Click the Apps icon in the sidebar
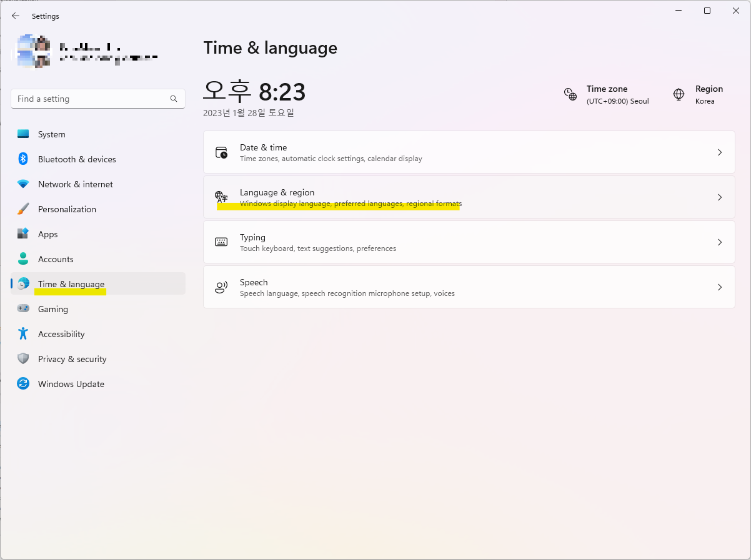The image size is (751, 560). point(23,234)
